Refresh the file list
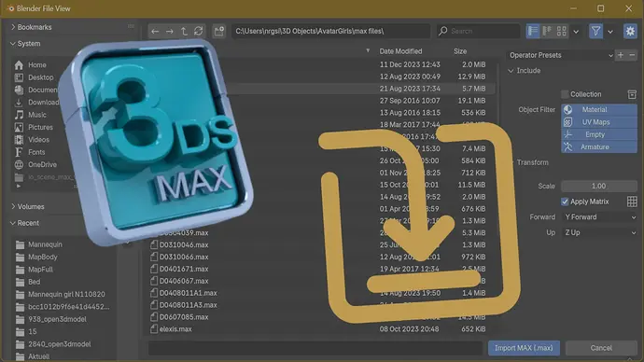This screenshot has height=362, width=644. (x=199, y=31)
